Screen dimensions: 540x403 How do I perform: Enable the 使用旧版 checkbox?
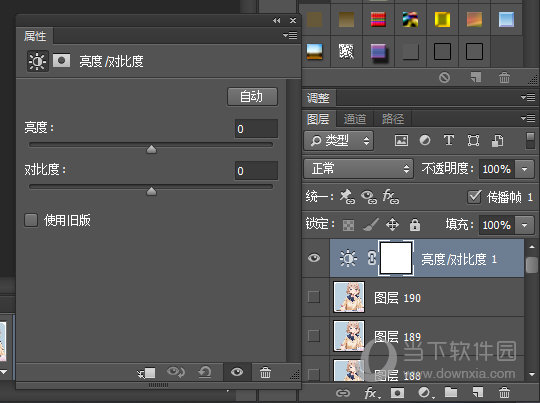click(x=31, y=220)
